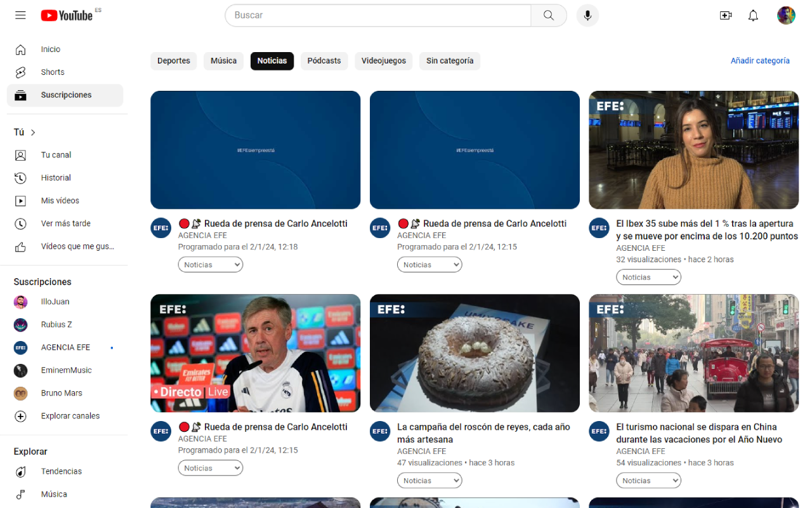
Task: Click the search magnifier button
Action: (549, 15)
